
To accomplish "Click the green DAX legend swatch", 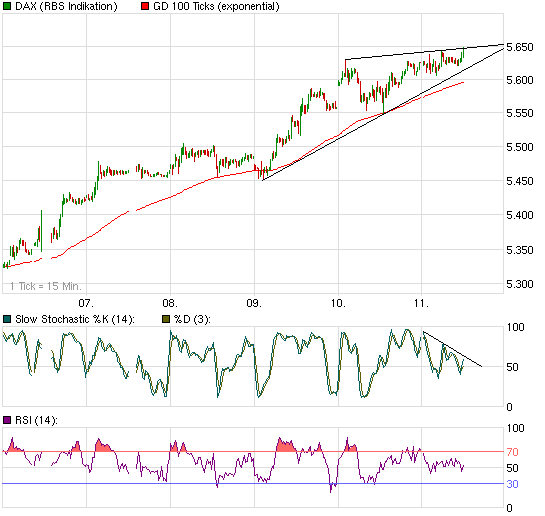I will click(x=7, y=6).
